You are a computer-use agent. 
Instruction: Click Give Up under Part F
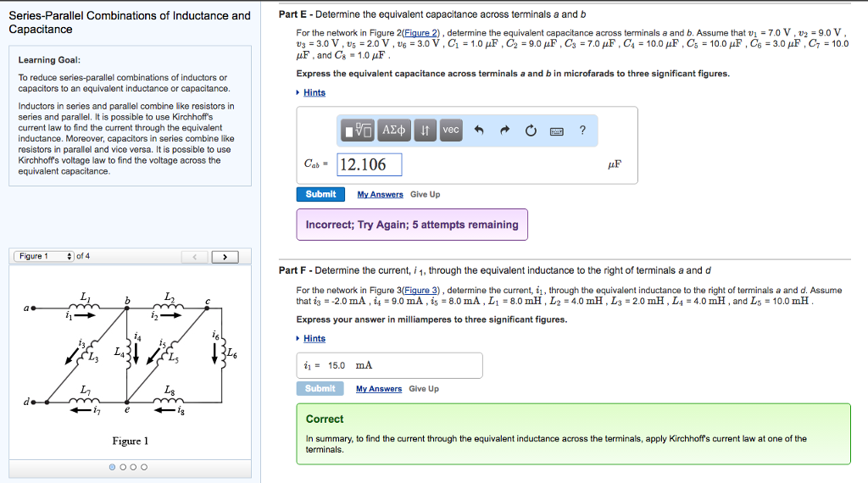pos(424,389)
